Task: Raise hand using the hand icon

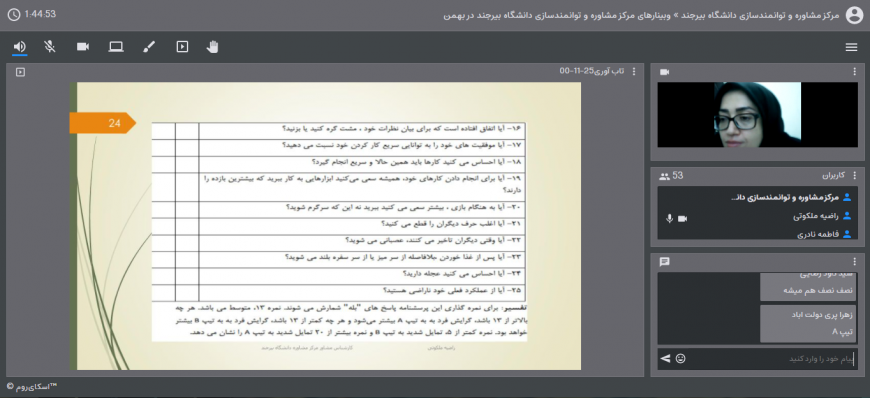Action: tap(213, 47)
